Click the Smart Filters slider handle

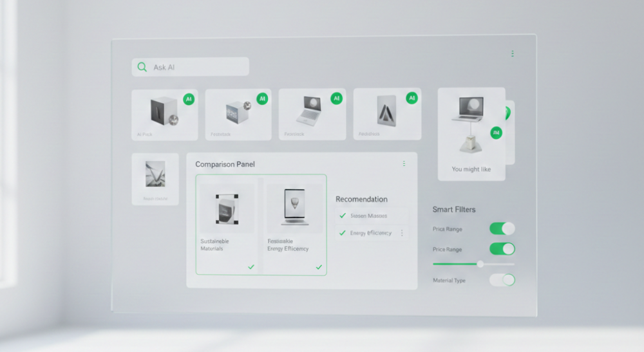pos(480,264)
